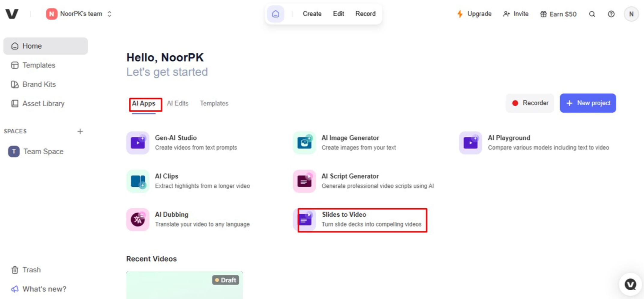Click the red N team avatar
Viewport: 644px width, 299px height.
[52, 14]
